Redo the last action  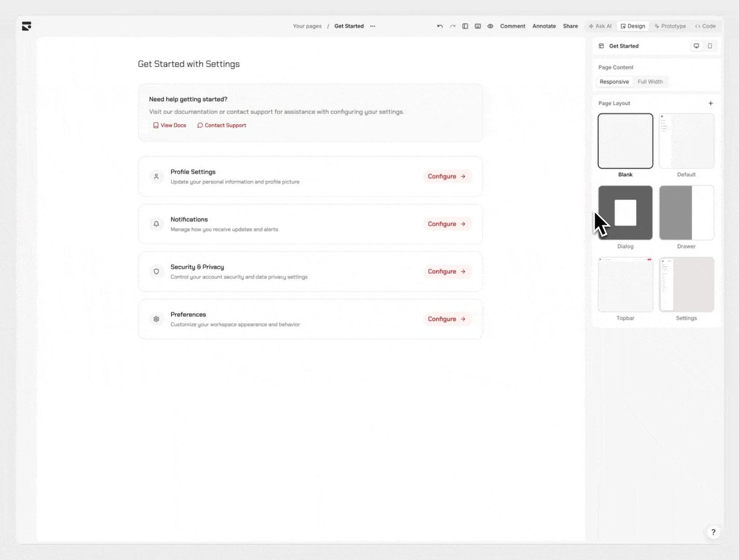tap(453, 26)
